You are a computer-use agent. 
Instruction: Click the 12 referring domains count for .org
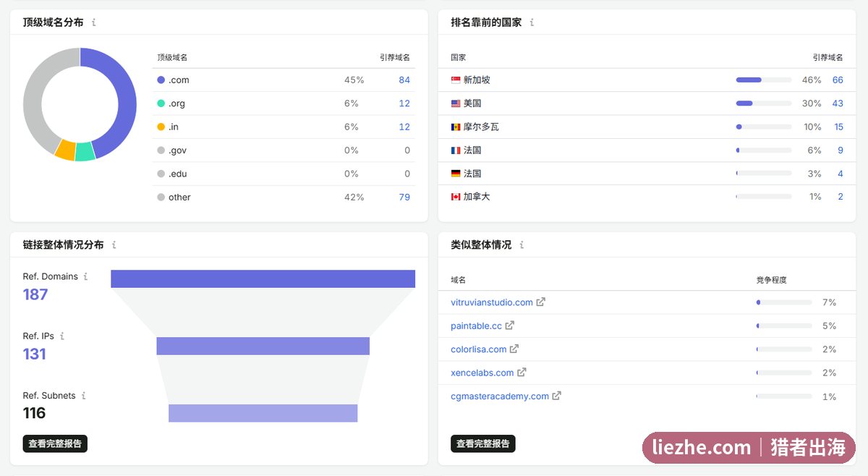point(404,103)
